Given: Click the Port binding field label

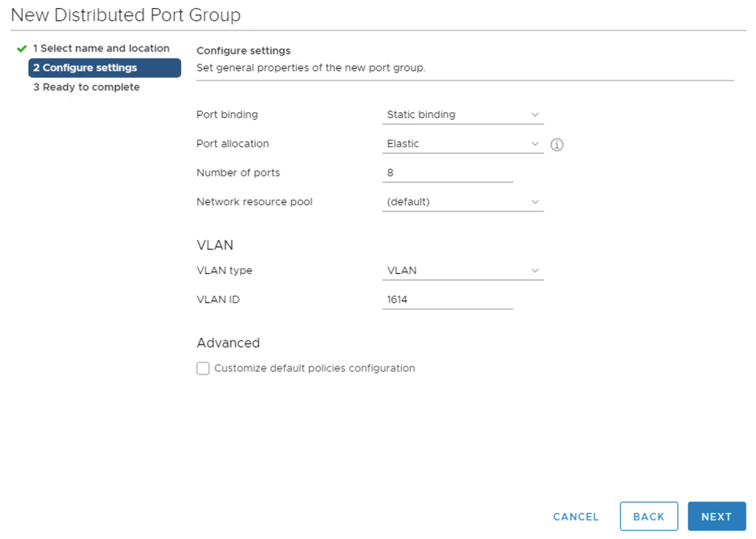Looking at the screenshot, I should point(227,115).
